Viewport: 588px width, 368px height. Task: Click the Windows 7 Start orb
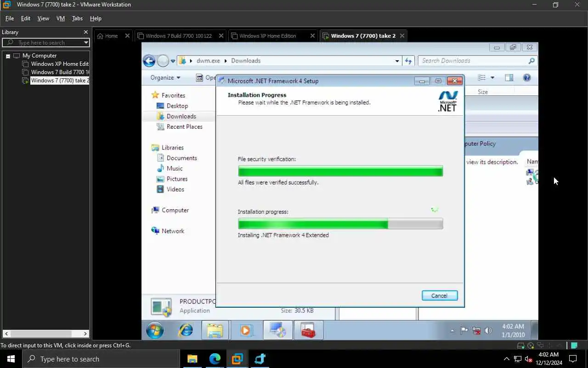pos(155,330)
